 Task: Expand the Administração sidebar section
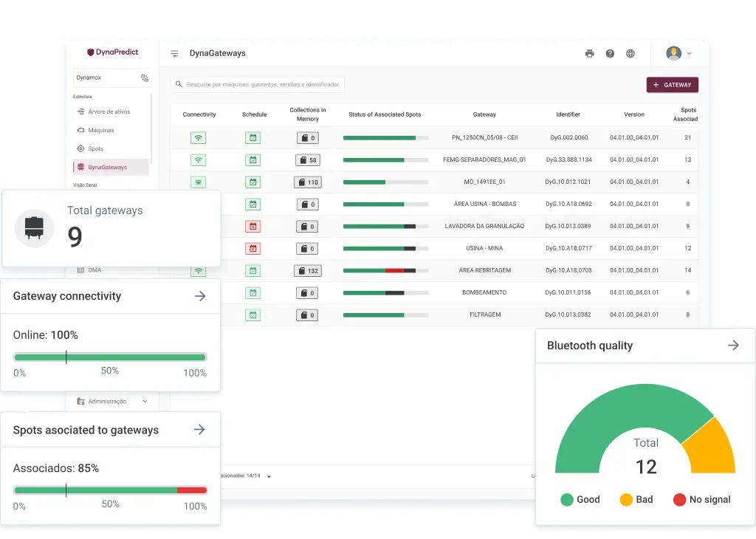point(112,401)
